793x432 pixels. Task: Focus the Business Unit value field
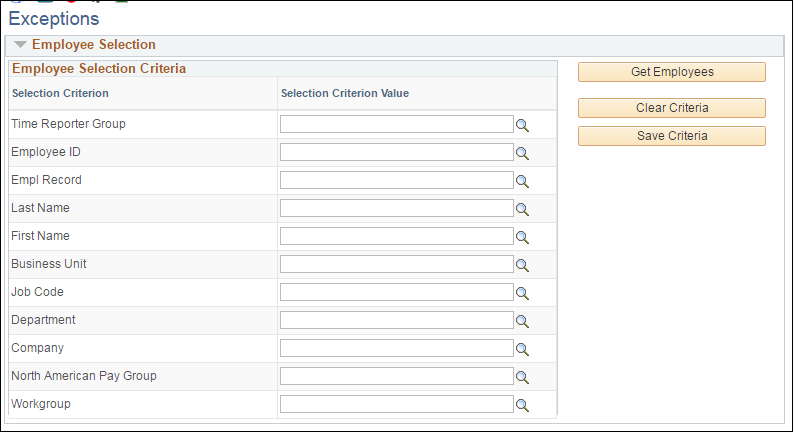pos(396,264)
